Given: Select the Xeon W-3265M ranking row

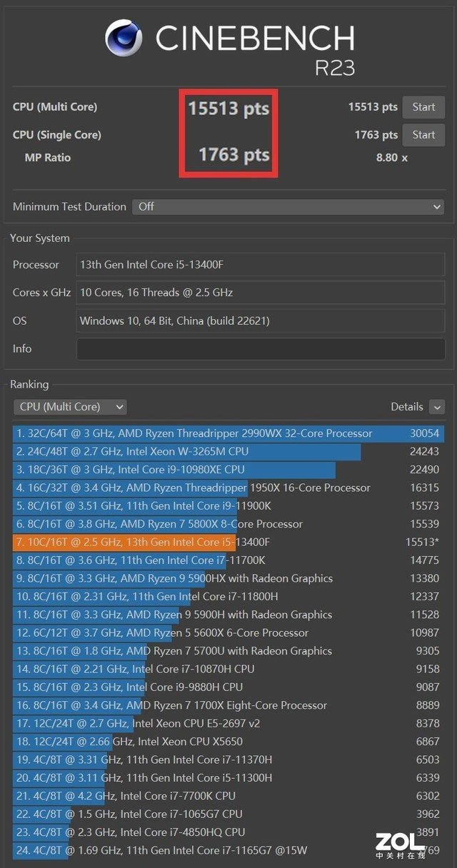Looking at the screenshot, I should pyautogui.click(x=228, y=451).
